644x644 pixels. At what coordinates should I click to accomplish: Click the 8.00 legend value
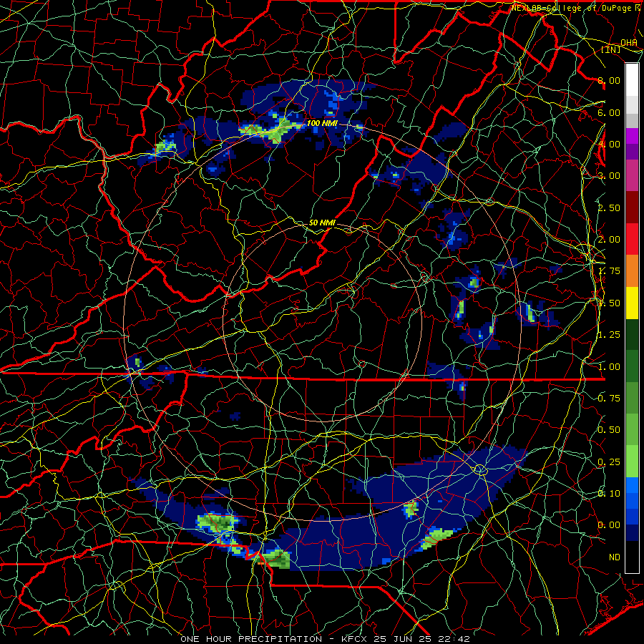[x=609, y=80]
